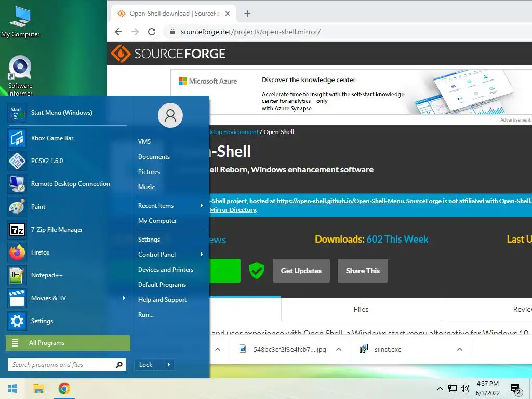The width and height of the screenshot is (532, 399).
Task: Click the user account avatar
Action: 170,115
